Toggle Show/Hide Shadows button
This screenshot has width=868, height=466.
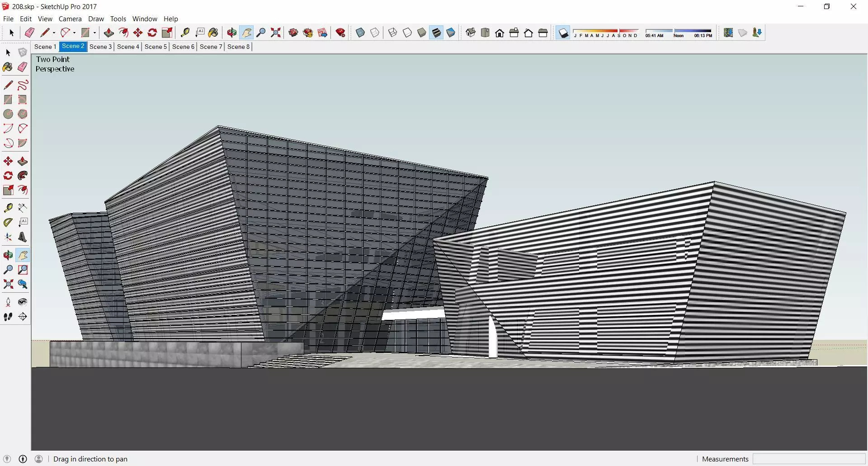coord(563,33)
